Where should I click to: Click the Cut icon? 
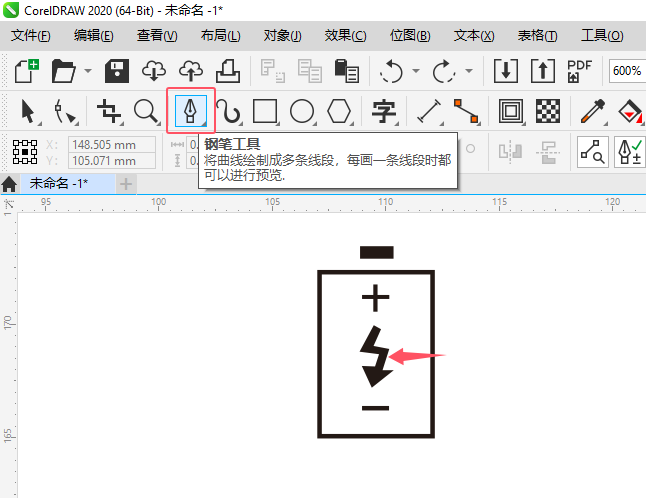tap(272, 71)
